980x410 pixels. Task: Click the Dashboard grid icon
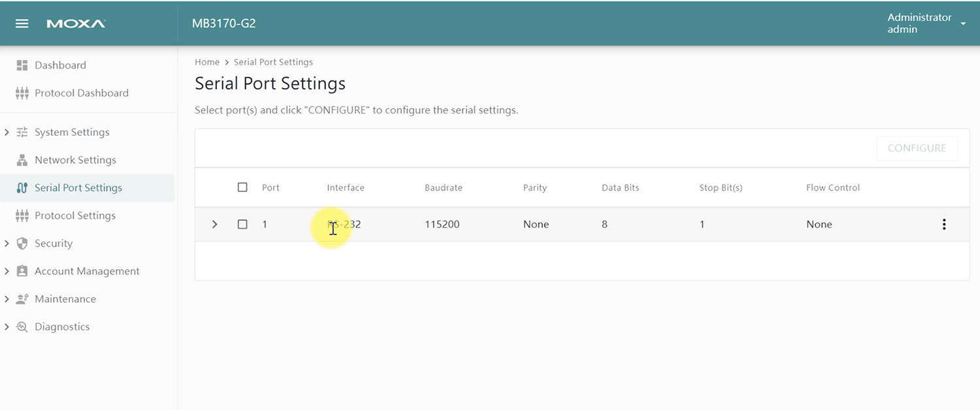22,65
